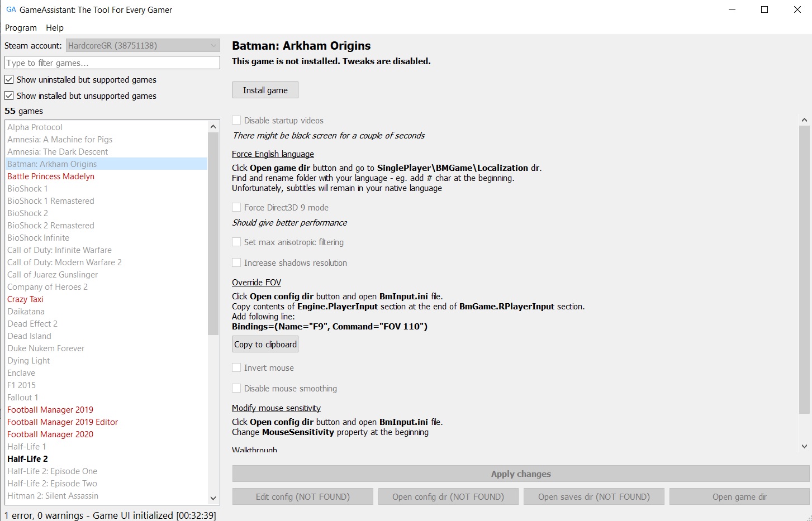Click the games list scrollbar thumb

(213, 233)
